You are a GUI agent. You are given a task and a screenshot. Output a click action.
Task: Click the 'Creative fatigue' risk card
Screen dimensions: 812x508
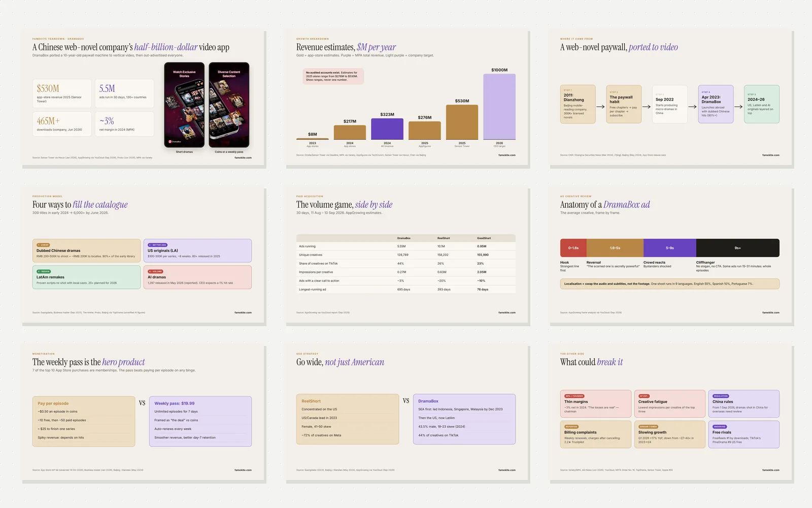[x=670, y=404]
